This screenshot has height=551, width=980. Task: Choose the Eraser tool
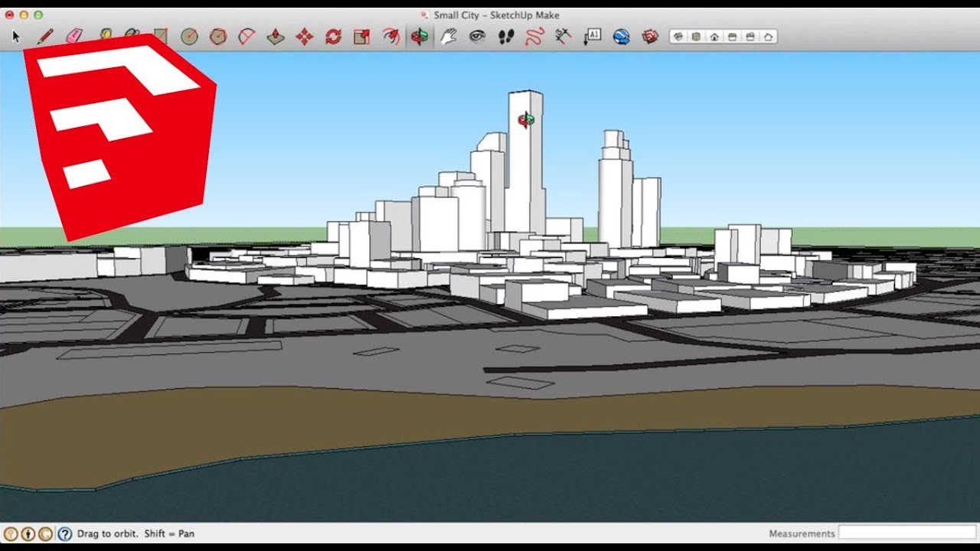point(73,36)
